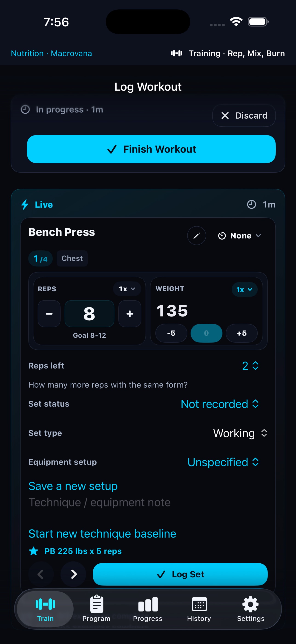The width and height of the screenshot is (296, 644).
Task: Tap the clock icon beside In progress
Action: [25, 109]
